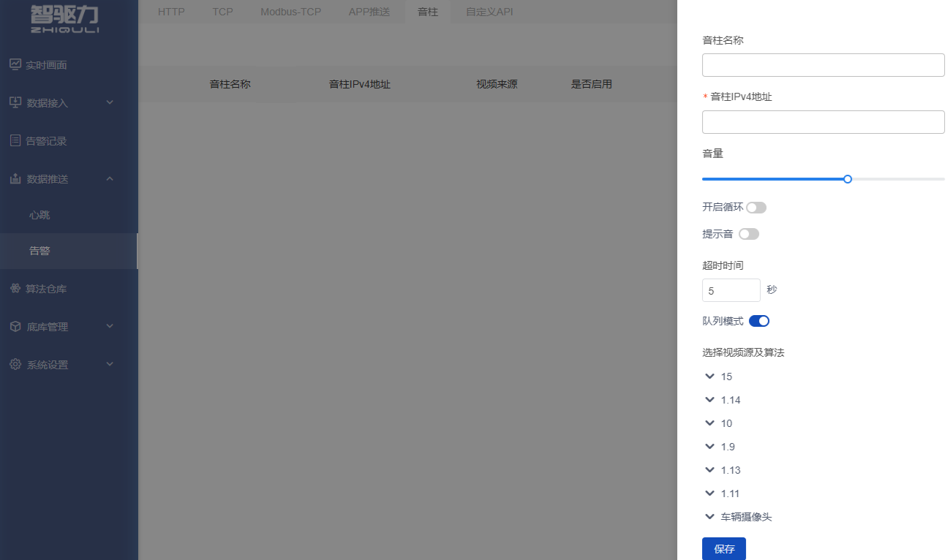Click the 智驱力 logo at top left
950x560 pixels.
(64, 18)
